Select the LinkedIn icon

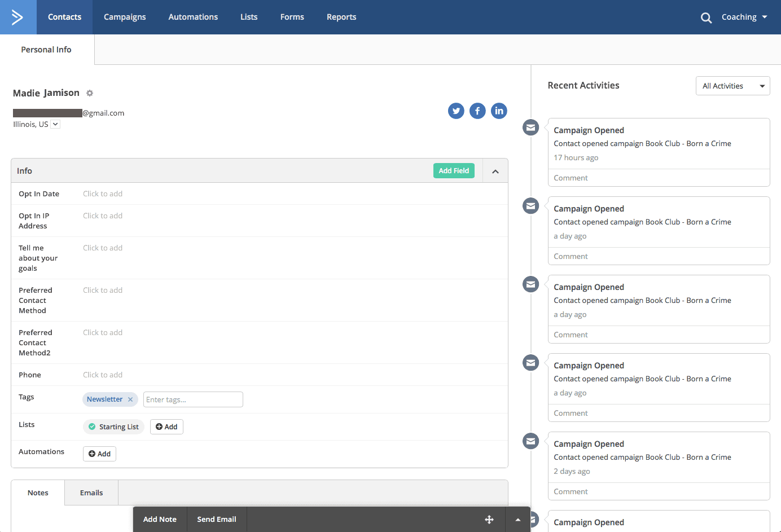pyautogui.click(x=499, y=111)
